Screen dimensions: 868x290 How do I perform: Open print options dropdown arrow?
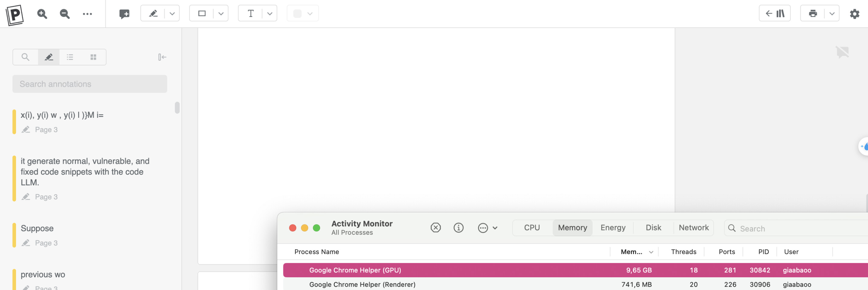pos(832,14)
